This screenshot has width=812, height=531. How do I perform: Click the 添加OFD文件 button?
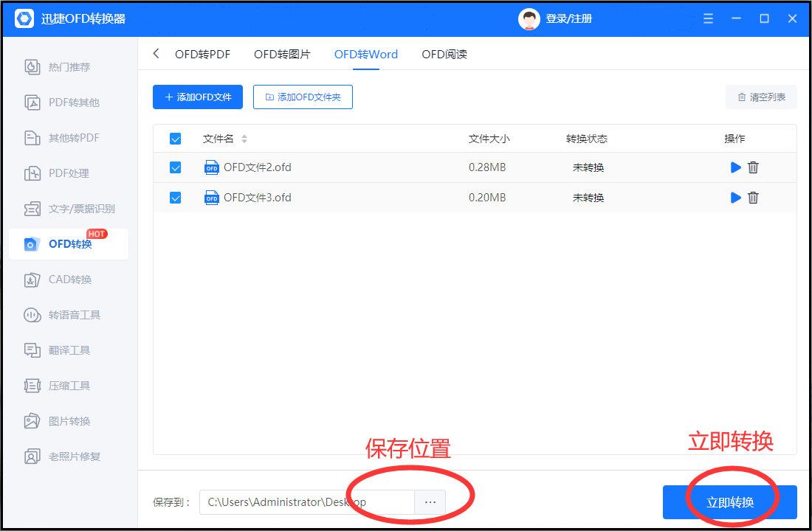point(198,97)
